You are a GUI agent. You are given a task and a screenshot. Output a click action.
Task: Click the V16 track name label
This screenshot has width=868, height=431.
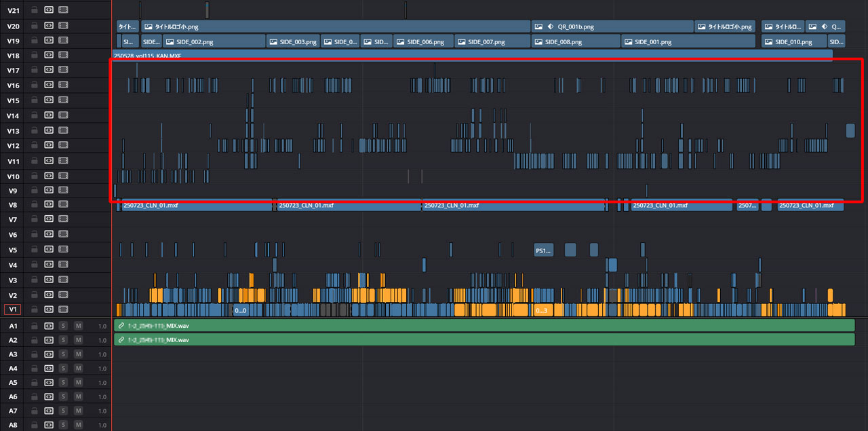tap(12, 86)
